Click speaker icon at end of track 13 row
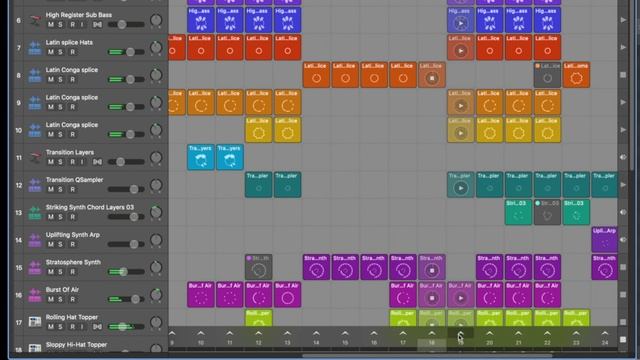The height and width of the screenshot is (360, 640). pos(623,212)
